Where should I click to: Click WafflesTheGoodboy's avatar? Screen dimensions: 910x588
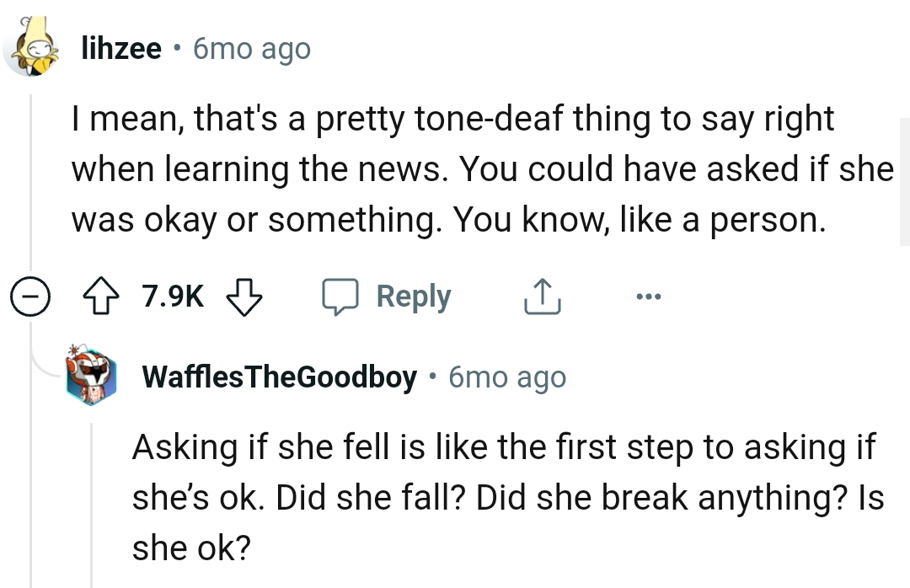pyautogui.click(x=93, y=377)
